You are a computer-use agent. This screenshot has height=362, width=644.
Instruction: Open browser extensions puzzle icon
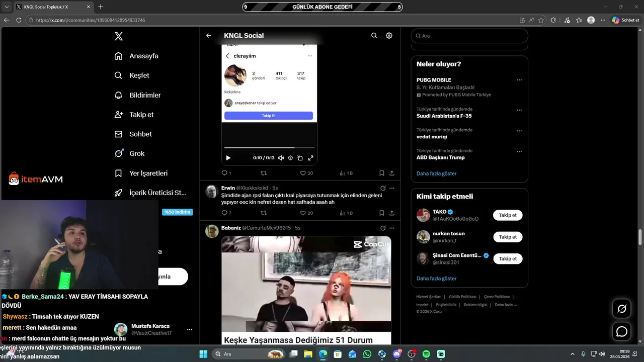tap(553, 20)
